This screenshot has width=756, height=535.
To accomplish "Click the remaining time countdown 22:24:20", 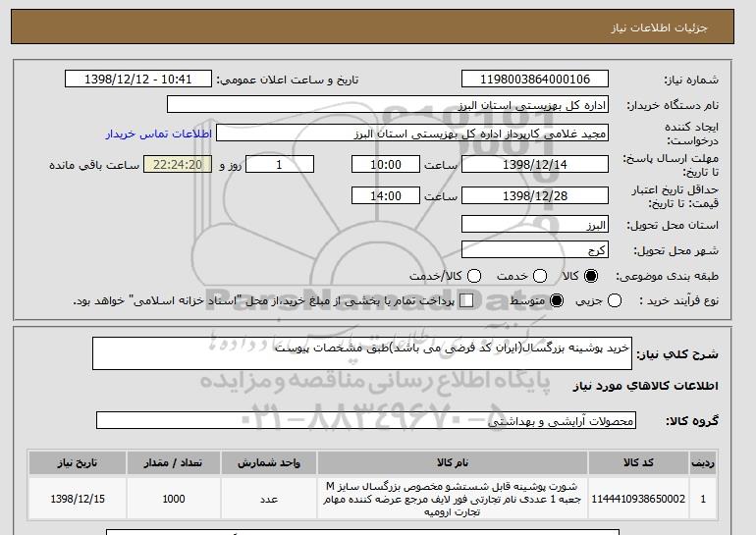I will [178, 164].
